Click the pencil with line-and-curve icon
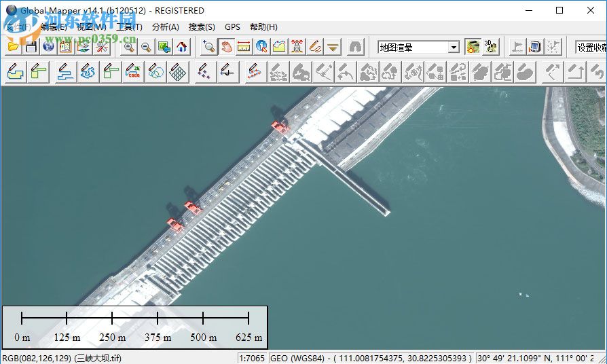Screen dimensions: 607x364 [227, 71]
